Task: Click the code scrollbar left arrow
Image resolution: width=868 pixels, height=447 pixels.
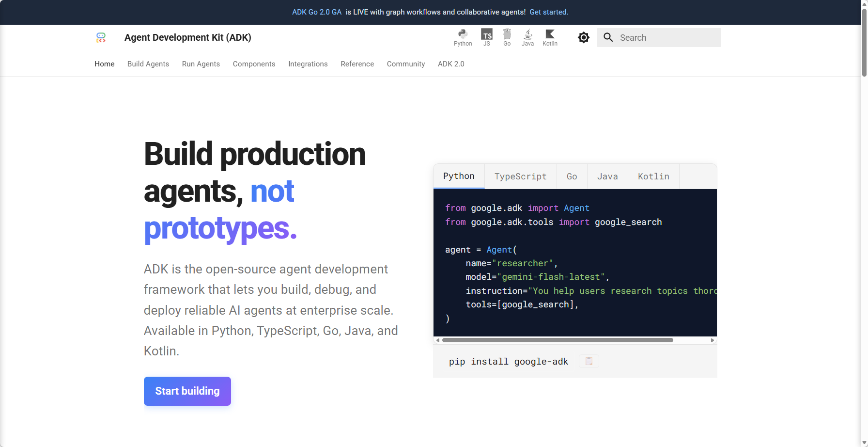Action: coord(438,340)
